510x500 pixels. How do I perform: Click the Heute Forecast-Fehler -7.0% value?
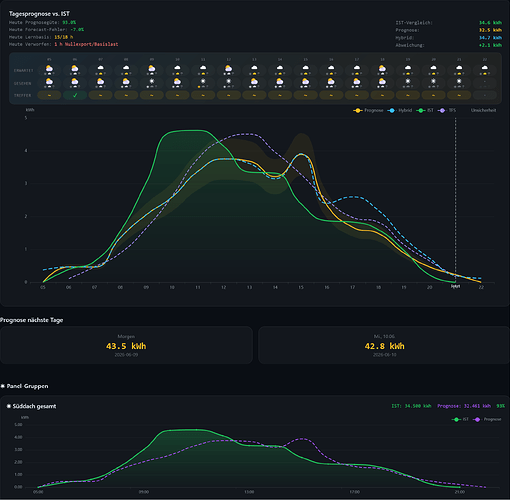pos(77,30)
